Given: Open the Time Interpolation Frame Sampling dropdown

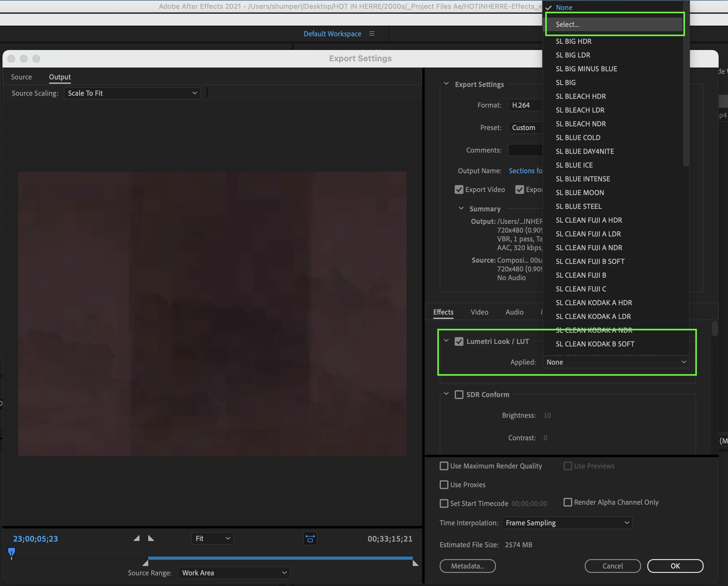Looking at the screenshot, I should click(x=567, y=523).
